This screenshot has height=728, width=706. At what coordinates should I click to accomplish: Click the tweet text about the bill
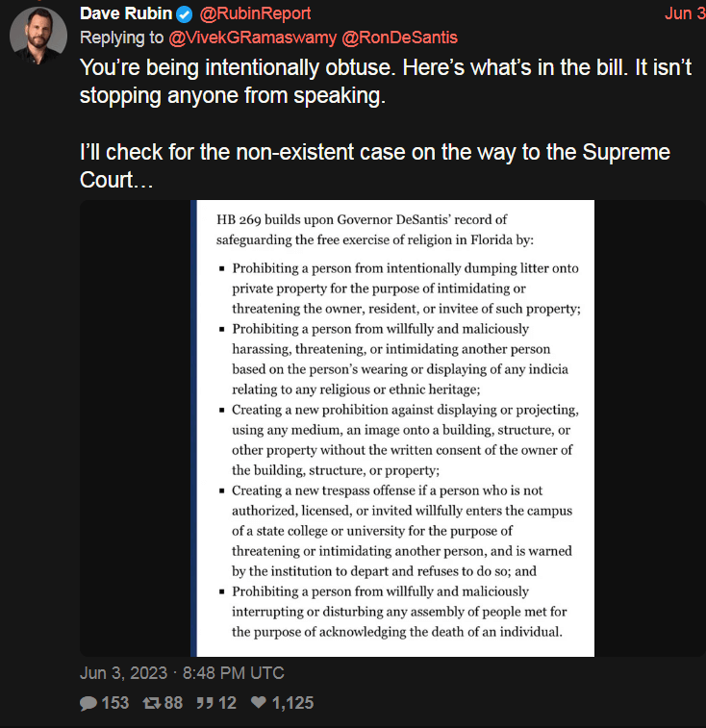point(386,81)
